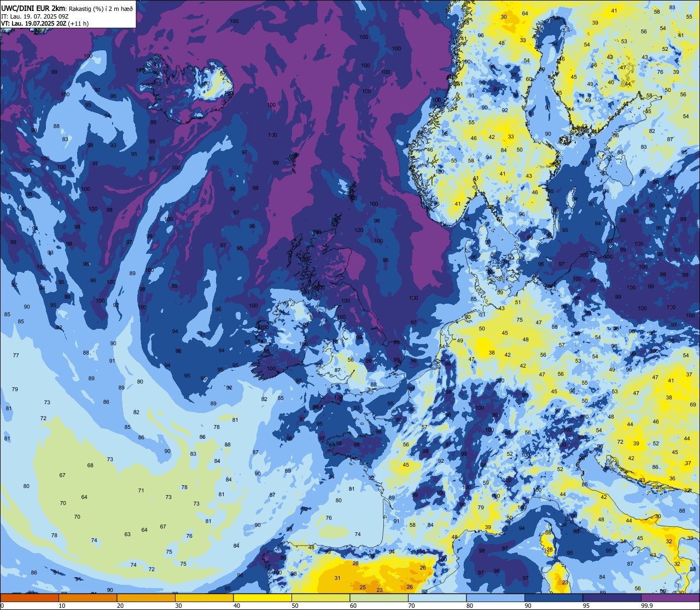Click the "20" label under the color bar
700x610 pixels.
click(120, 606)
